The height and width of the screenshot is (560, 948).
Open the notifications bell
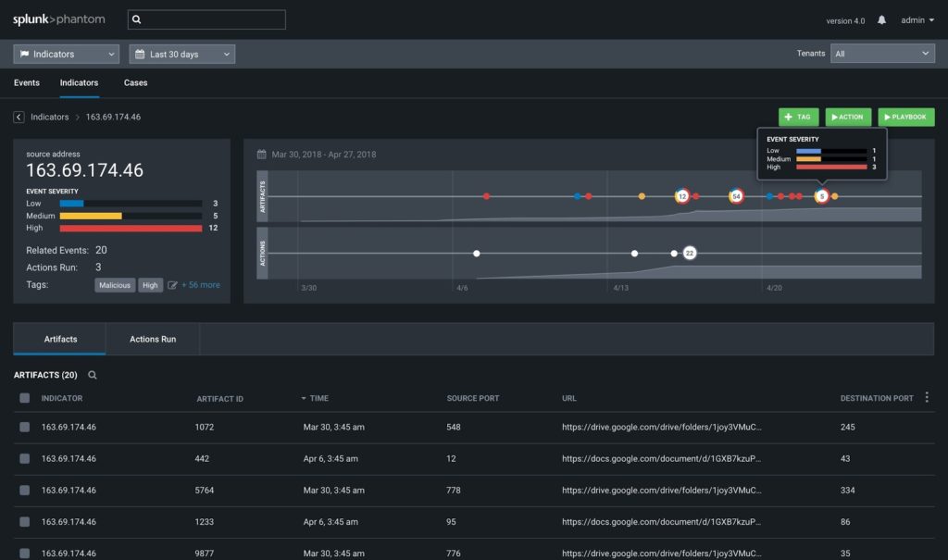pos(881,20)
